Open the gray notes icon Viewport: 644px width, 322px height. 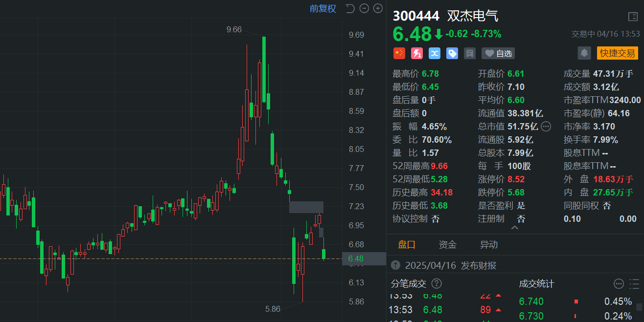(470, 53)
